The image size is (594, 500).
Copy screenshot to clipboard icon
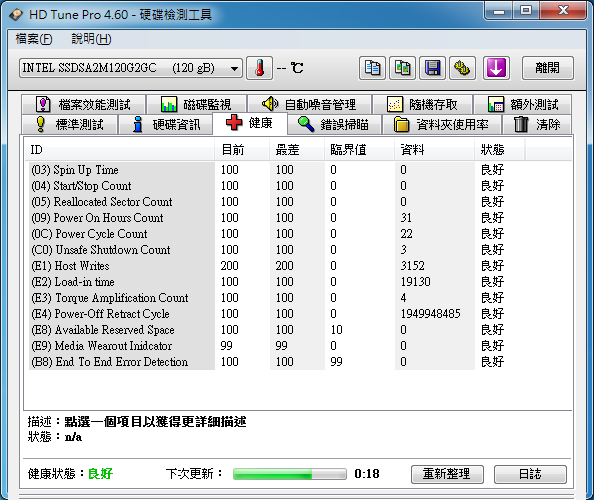[402, 68]
